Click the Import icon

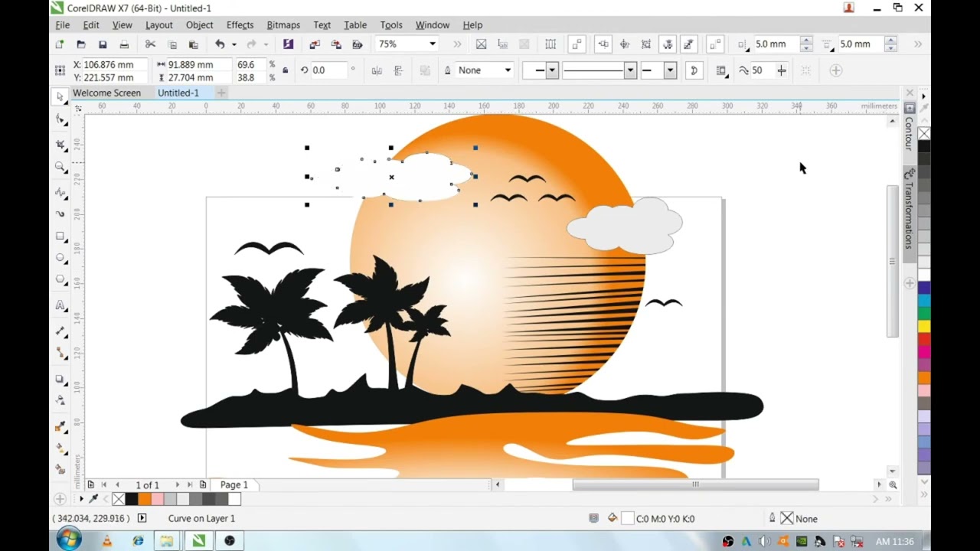(315, 44)
